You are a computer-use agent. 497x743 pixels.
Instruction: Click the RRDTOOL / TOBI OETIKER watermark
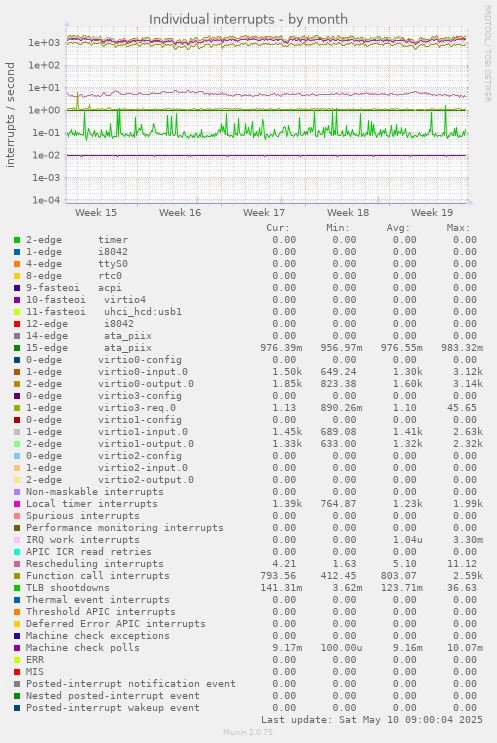(x=488, y=54)
